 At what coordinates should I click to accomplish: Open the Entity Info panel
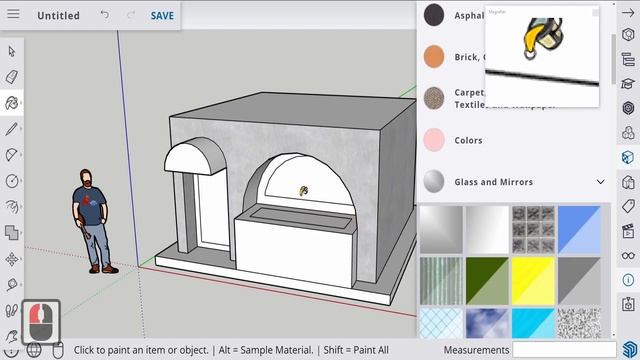pyautogui.click(x=628, y=35)
